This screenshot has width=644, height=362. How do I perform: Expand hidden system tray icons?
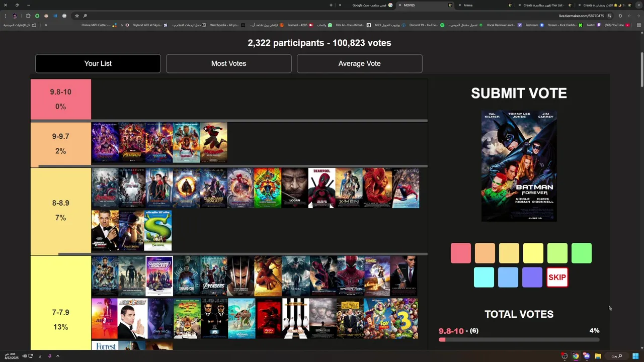[x=57, y=356]
